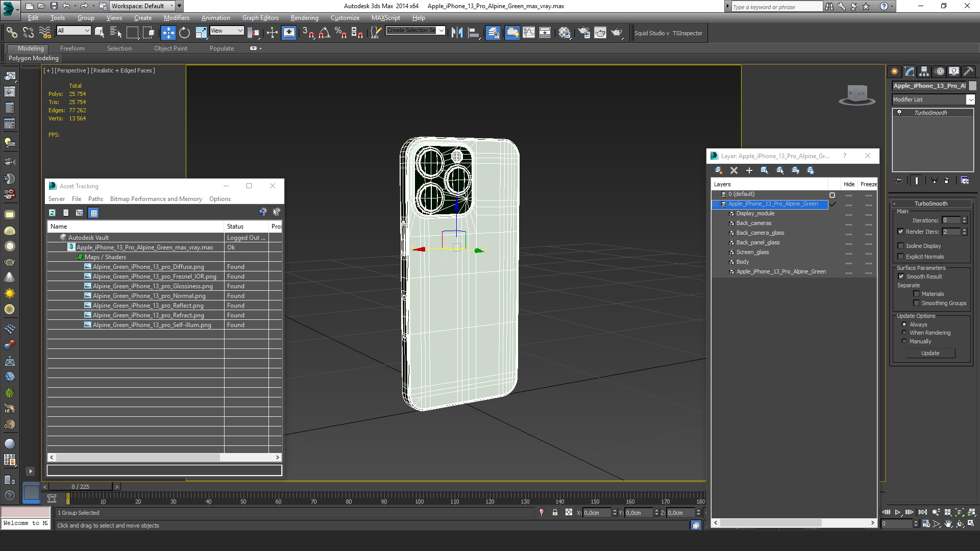Toggle Percent Snap in main toolbar
This screenshot has height=551, width=980.
[x=340, y=33]
